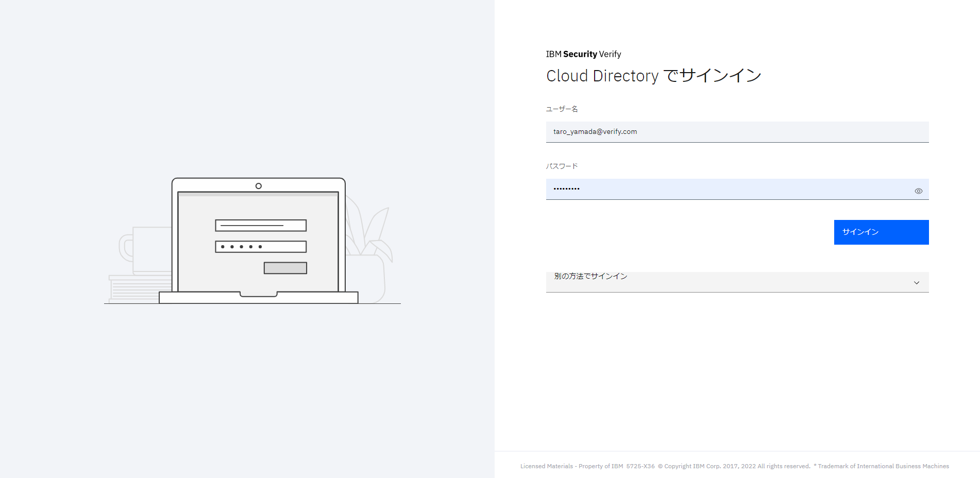
Task: Click the 'IBM Security Verify' product name
Action: pyautogui.click(x=583, y=54)
